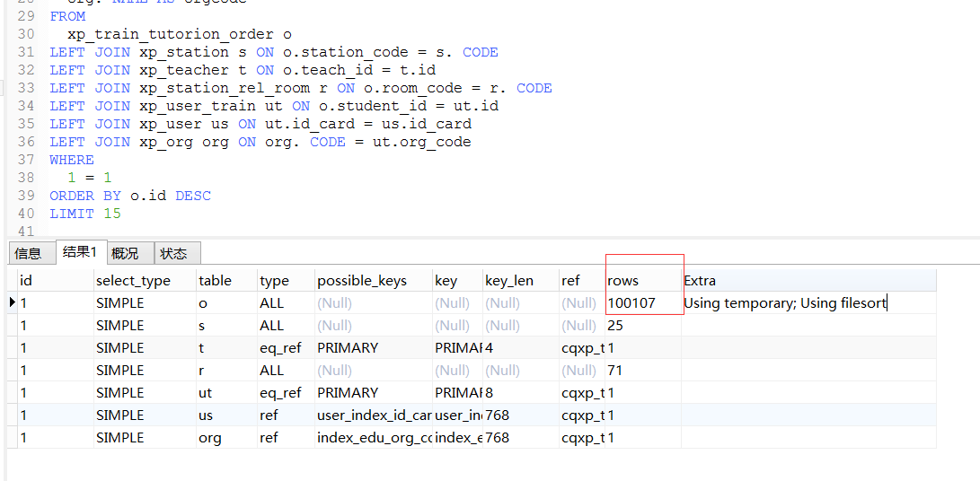Click the FROM keyword in the editor
Image resolution: width=980 pixels, height=481 pixels.
67,16
